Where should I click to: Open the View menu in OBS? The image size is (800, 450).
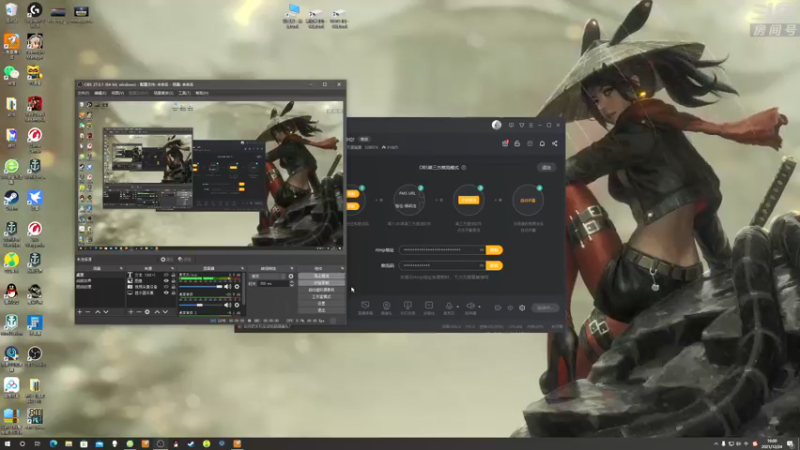click(x=117, y=93)
